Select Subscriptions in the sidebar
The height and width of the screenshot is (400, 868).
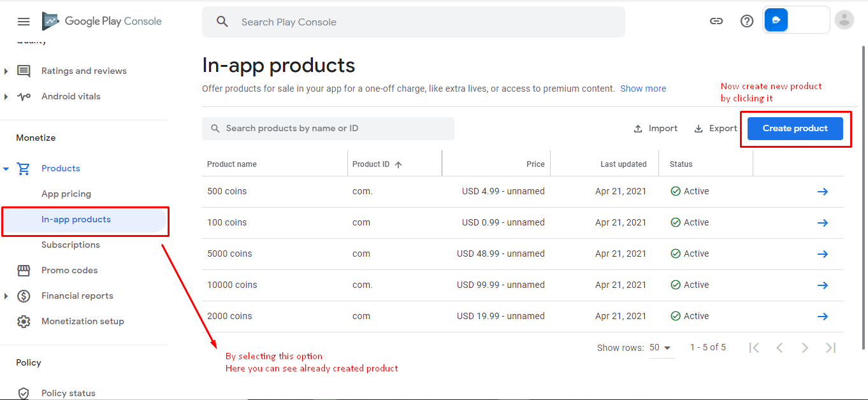point(71,245)
